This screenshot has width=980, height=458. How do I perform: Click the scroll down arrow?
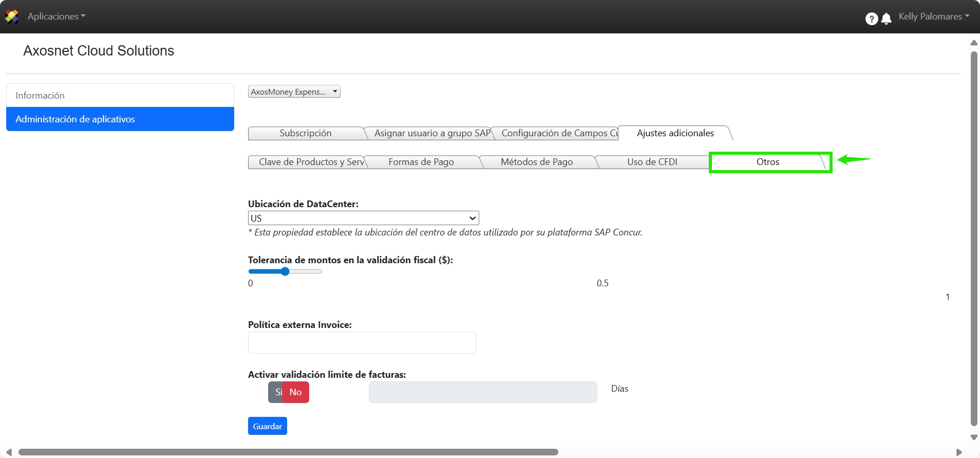(x=974, y=437)
